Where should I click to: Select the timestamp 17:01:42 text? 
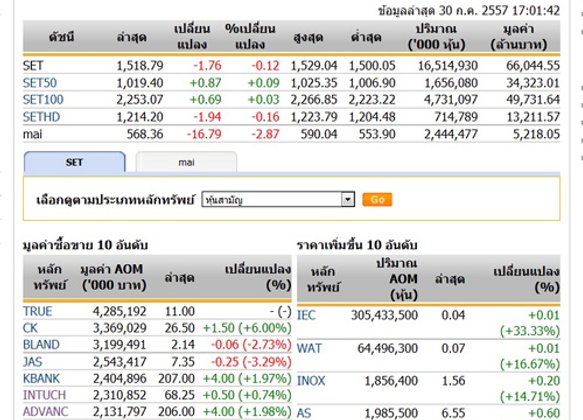click(x=535, y=10)
